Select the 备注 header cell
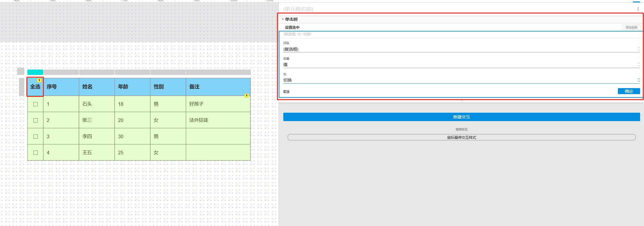The image size is (644, 226). click(218, 87)
